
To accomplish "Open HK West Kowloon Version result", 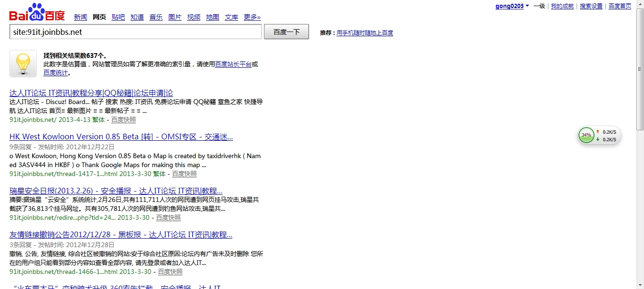I will [121, 137].
